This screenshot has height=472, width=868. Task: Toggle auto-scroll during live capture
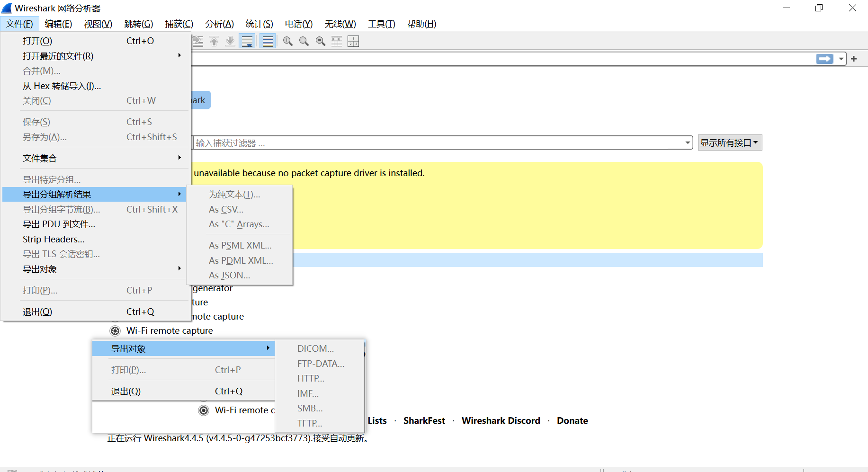(247, 41)
